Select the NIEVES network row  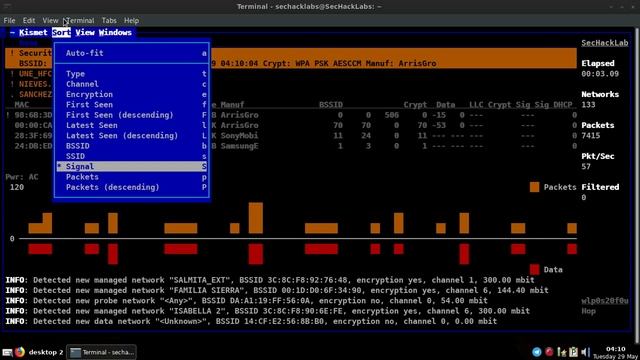click(x=30, y=84)
